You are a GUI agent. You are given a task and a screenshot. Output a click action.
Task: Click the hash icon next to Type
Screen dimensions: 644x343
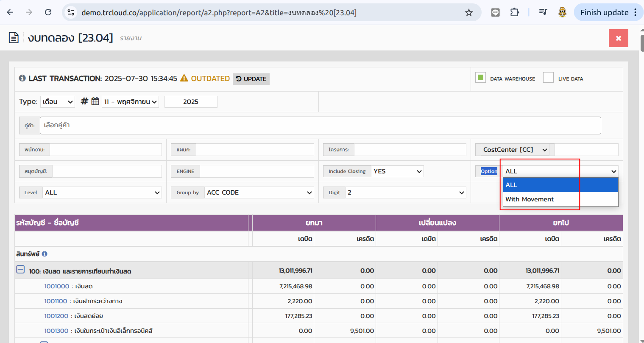point(84,101)
